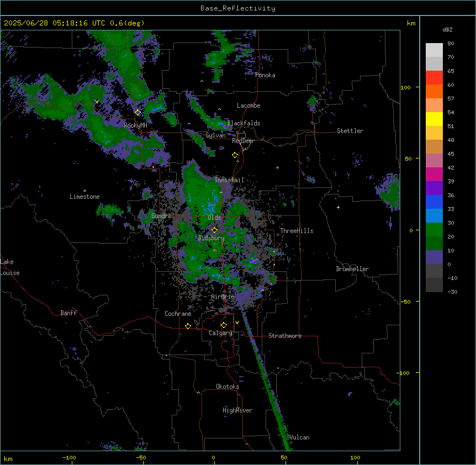Click the Blackfalds town label
The image size is (476, 465).
click(x=244, y=123)
